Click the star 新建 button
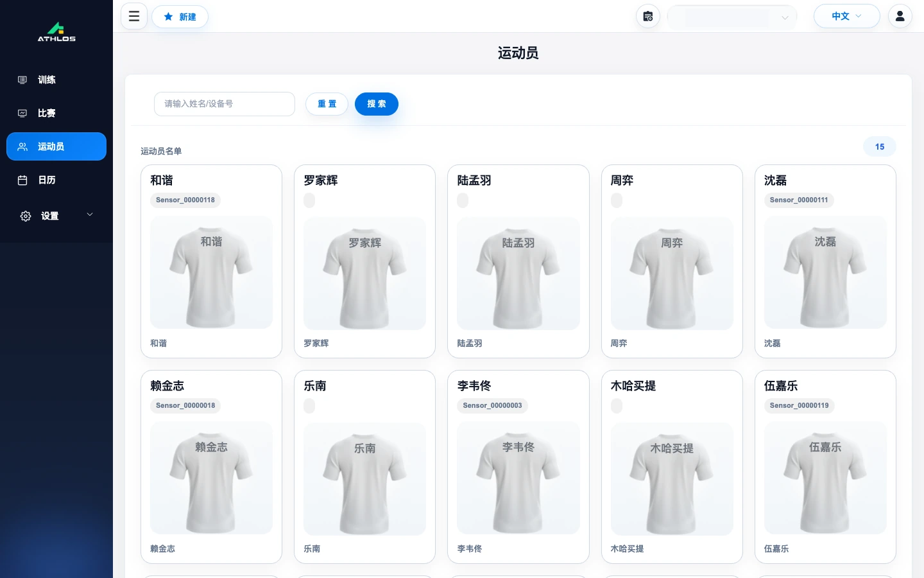Screen dimensions: 924x578 pos(180,17)
